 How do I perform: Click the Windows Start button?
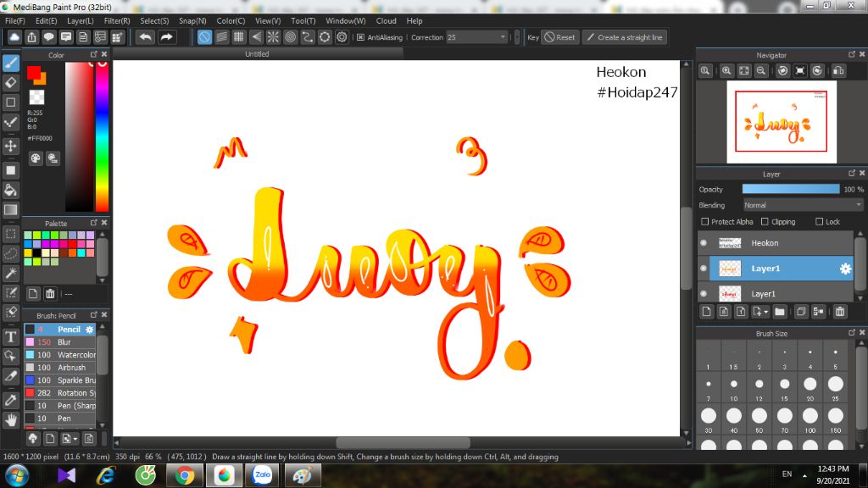(17, 476)
